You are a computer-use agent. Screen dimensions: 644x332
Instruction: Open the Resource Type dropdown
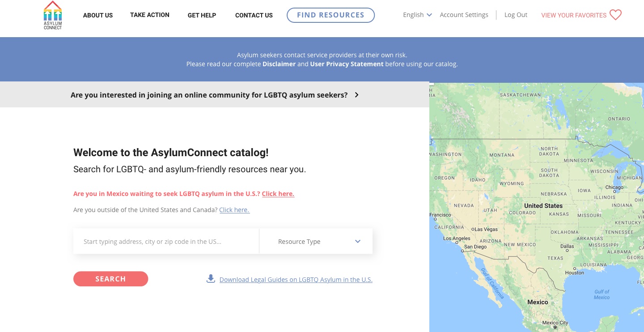(316, 242)
